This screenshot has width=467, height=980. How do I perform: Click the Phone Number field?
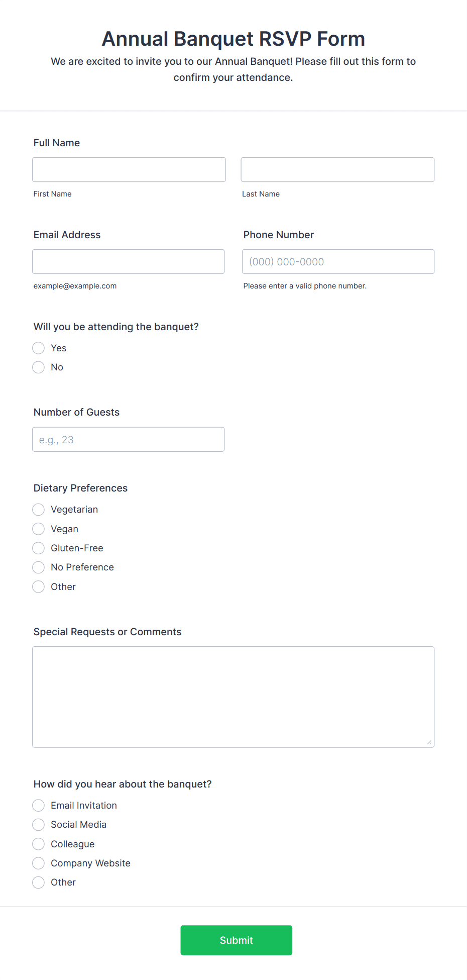coord(338,261)
